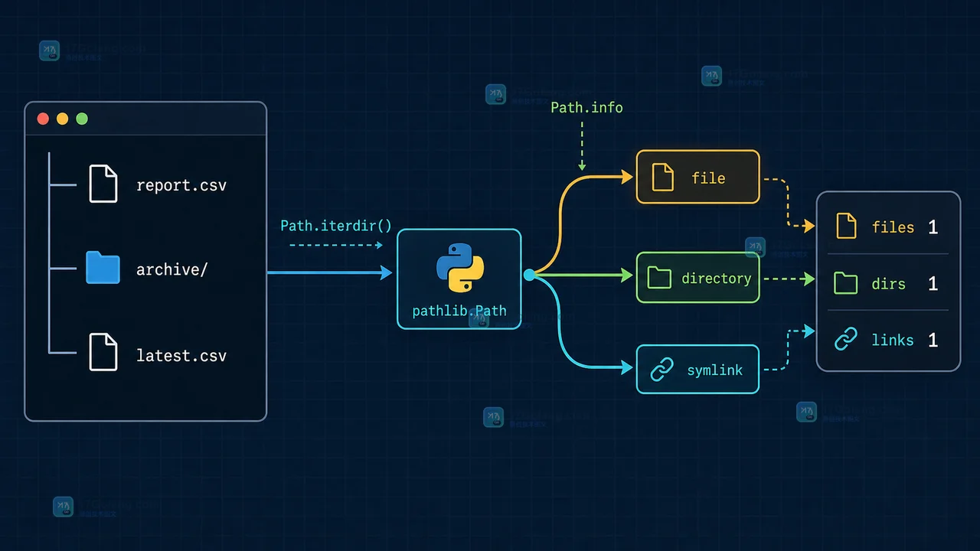
Task: Select the archive/ folder icon
Action: (x=103, y=268)
